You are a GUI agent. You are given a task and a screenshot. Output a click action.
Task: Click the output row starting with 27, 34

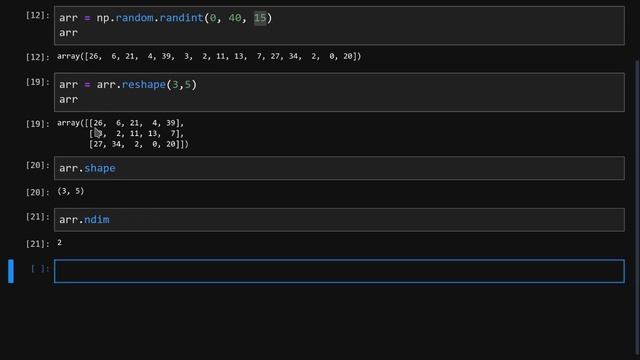pos(139,144)
